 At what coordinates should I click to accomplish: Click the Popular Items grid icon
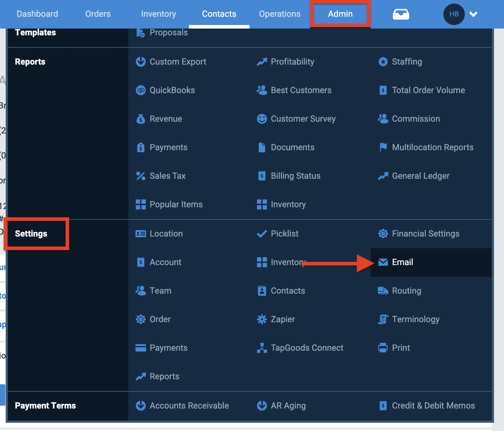click(x=141, y=204)
